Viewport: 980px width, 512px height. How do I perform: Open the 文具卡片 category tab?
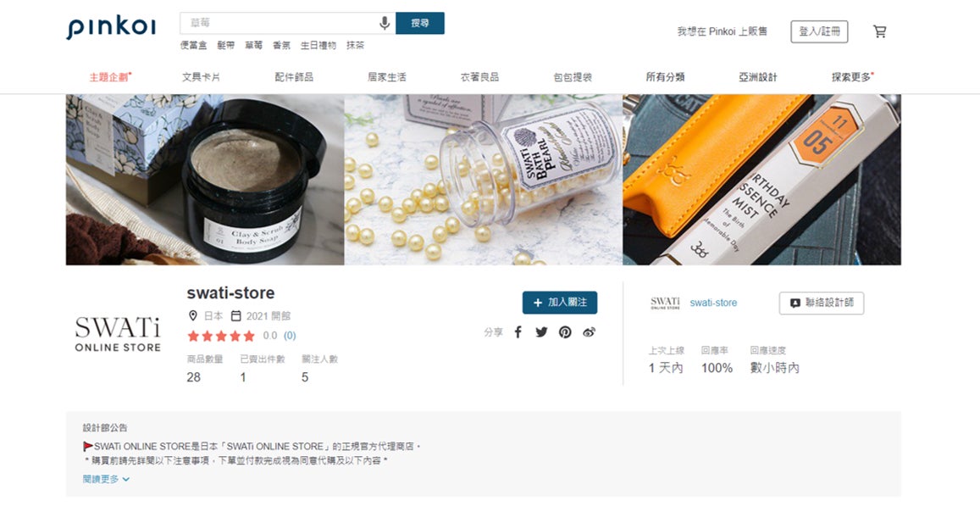(x=201, y=77)
